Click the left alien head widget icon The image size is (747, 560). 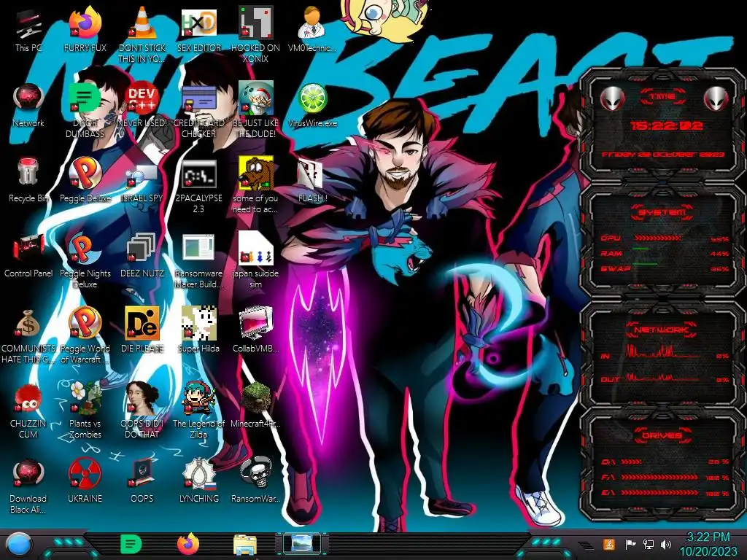coord(612,98)
